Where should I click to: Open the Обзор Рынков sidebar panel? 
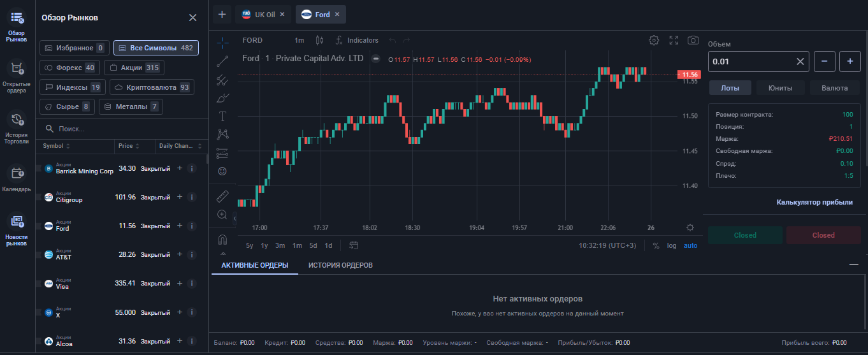(17, 25)
